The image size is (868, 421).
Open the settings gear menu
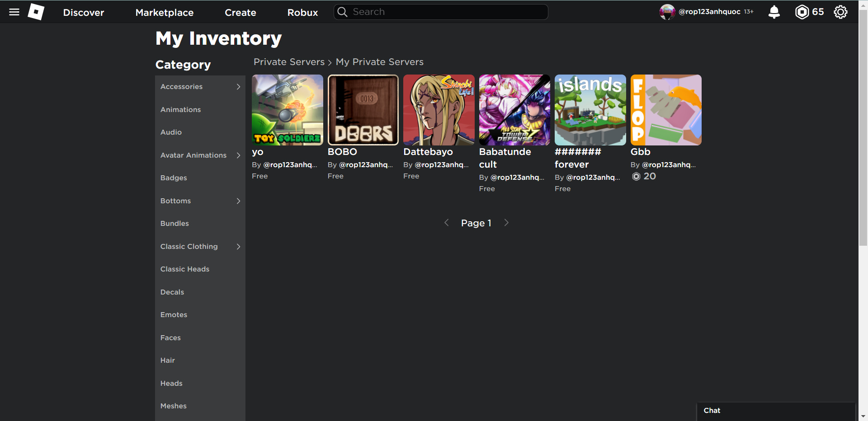(840, 12)
